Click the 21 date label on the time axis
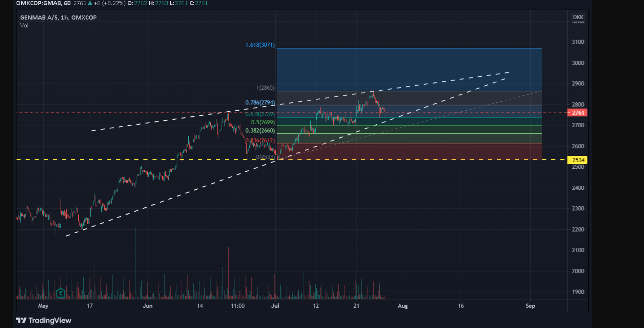The height and width of the screenshot is (328, 644). 356,306
